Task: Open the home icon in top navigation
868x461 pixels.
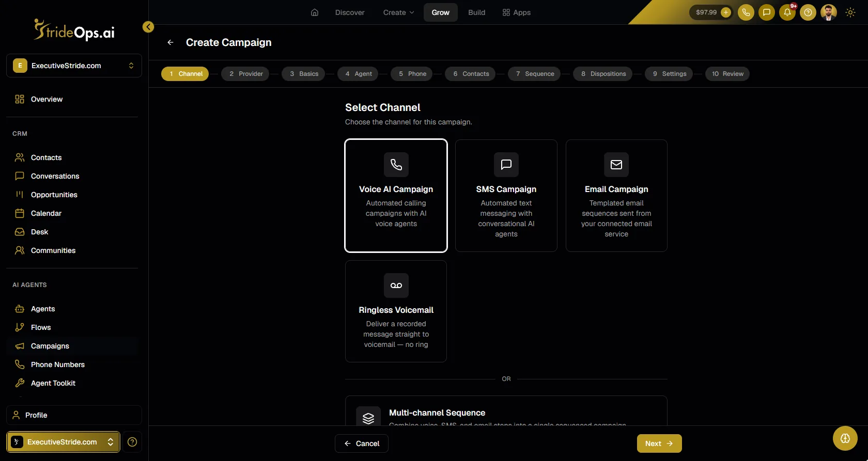Action: coord(315,12)
